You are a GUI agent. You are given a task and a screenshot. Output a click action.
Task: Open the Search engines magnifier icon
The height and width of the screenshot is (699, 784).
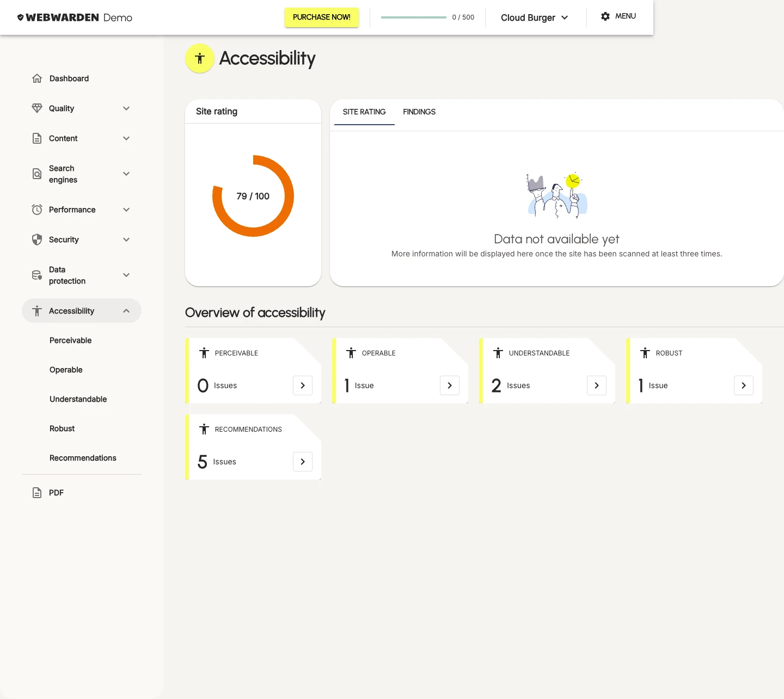coord(37,173)
